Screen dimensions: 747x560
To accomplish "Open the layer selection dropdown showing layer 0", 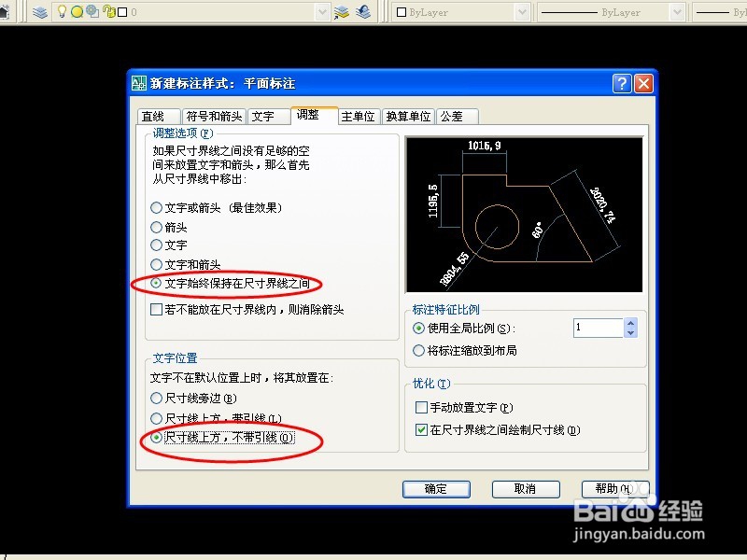I will click(322, 12).
